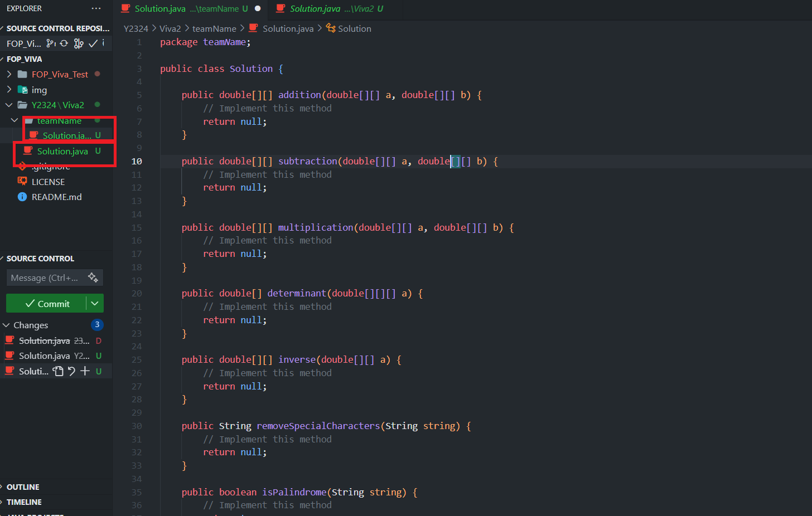Image resolution: width=812 pixels, height=516 pixels.
Task: Switch to Solution.java ...\teamName tab
Action: [190, 9]
